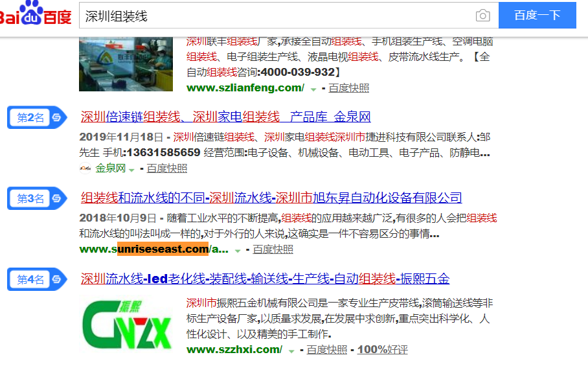
Task: Click the 第4名 rank badge icon
Action: (x=37, y=279)
